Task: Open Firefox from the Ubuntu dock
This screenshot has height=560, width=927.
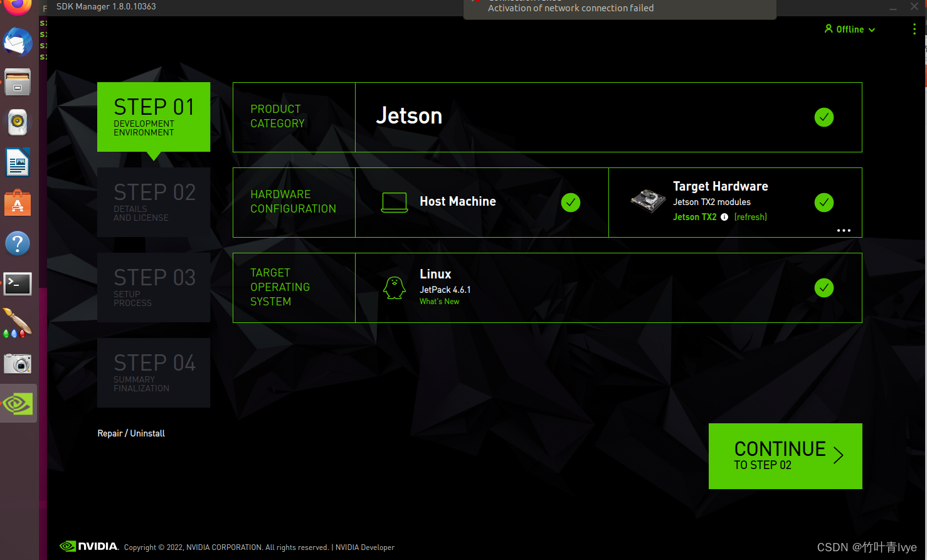Action: click(x=18, y=9)
